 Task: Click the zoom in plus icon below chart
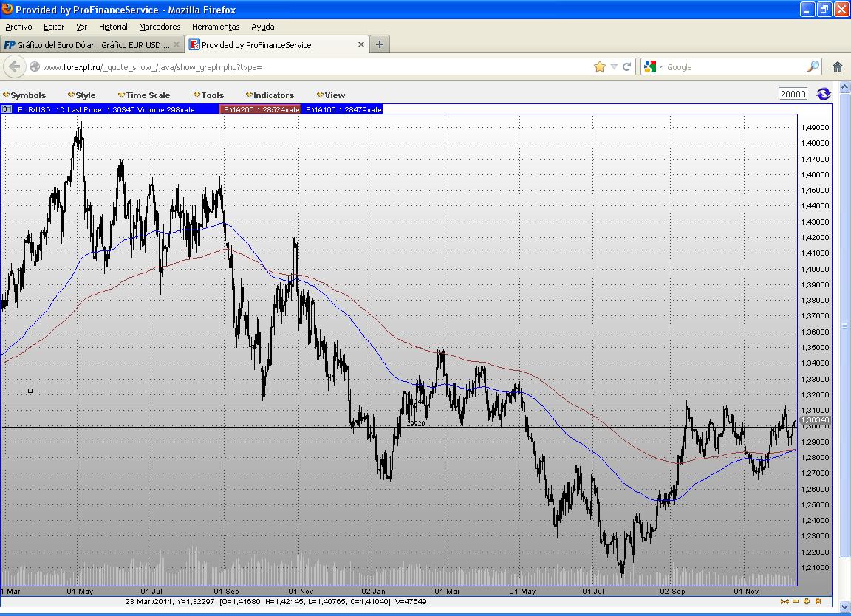[807, 601]
